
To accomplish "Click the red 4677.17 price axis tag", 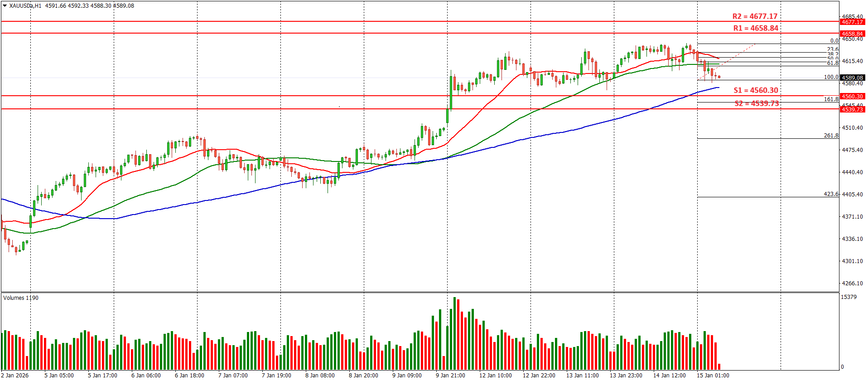I will (x=852, y=22).
